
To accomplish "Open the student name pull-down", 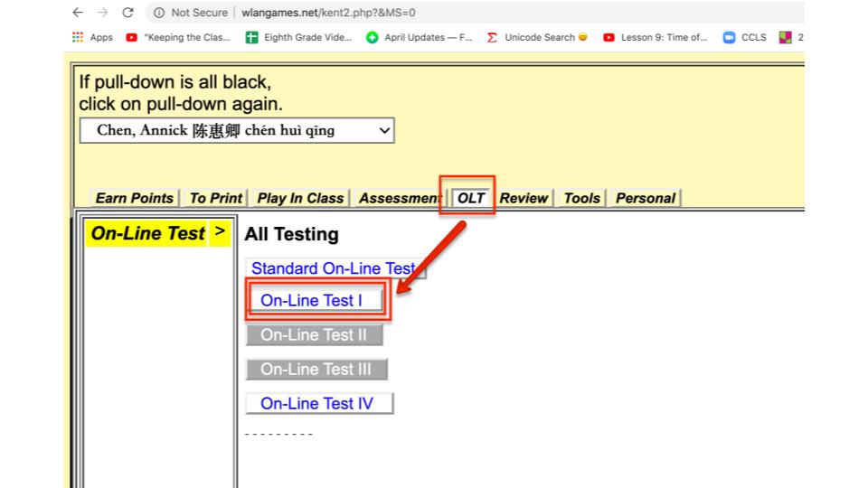I will point(237,130).
